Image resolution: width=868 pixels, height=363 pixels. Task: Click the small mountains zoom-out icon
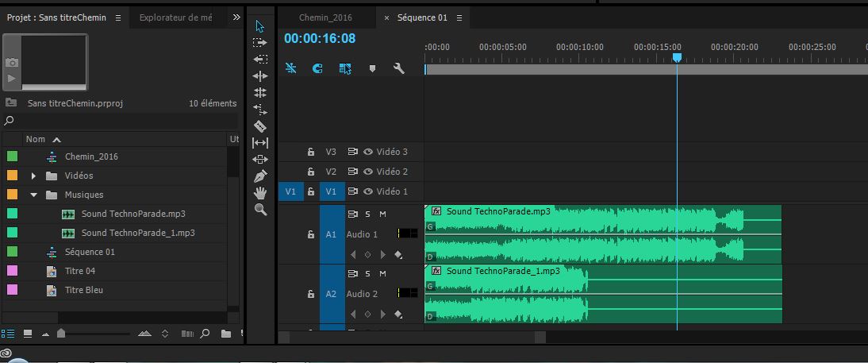[x=46, y=334]
